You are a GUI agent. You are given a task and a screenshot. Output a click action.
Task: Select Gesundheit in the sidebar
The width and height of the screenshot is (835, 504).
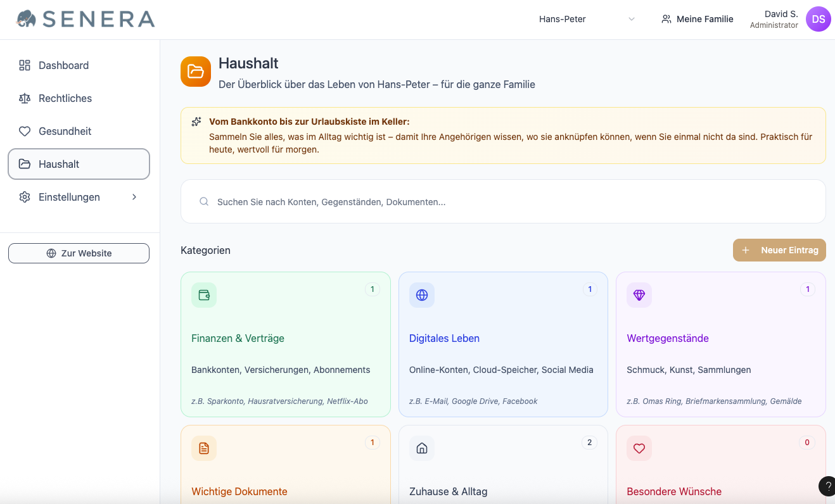tap(65, 131)
